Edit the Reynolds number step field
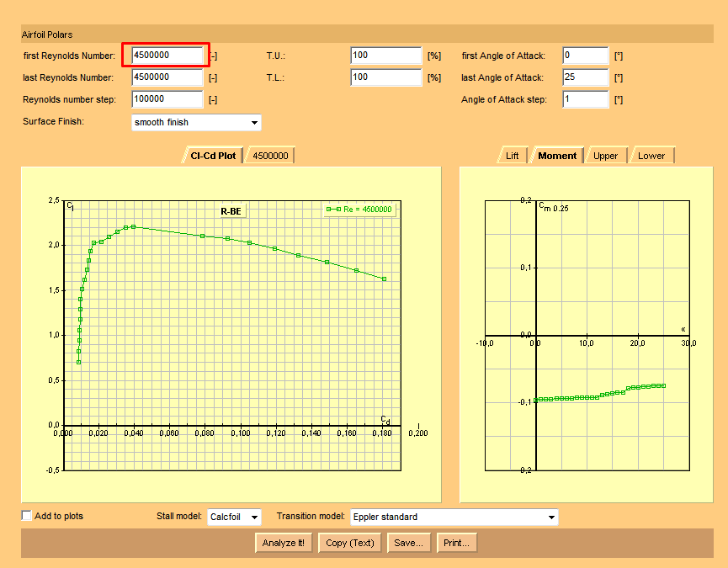This screenshot has height=568, width=728. (167, 99)
